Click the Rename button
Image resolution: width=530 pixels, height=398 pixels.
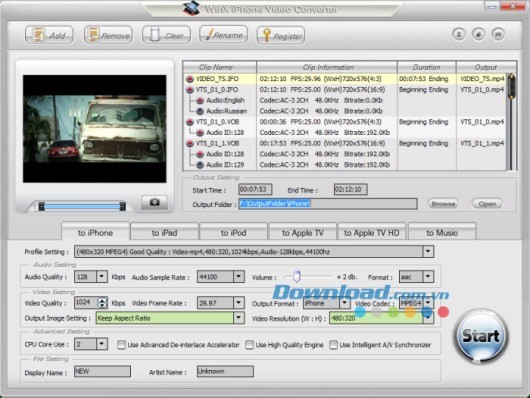click(223, 35)
